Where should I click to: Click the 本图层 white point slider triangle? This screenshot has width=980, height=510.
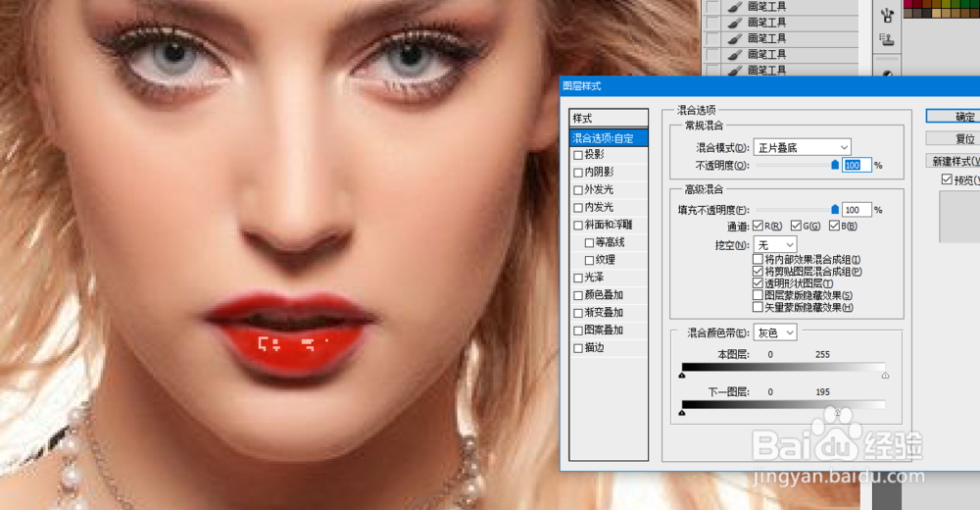885,376
